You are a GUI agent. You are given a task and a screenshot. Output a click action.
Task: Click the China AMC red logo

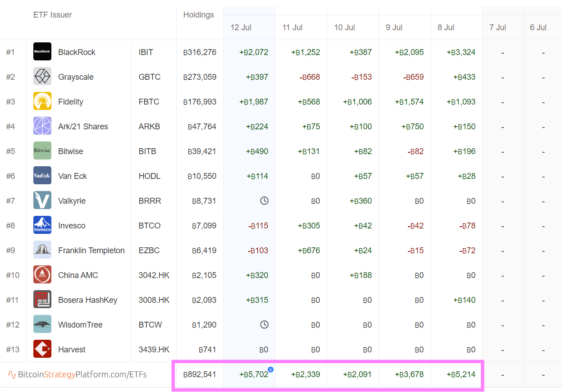click(x=42, y=275)
